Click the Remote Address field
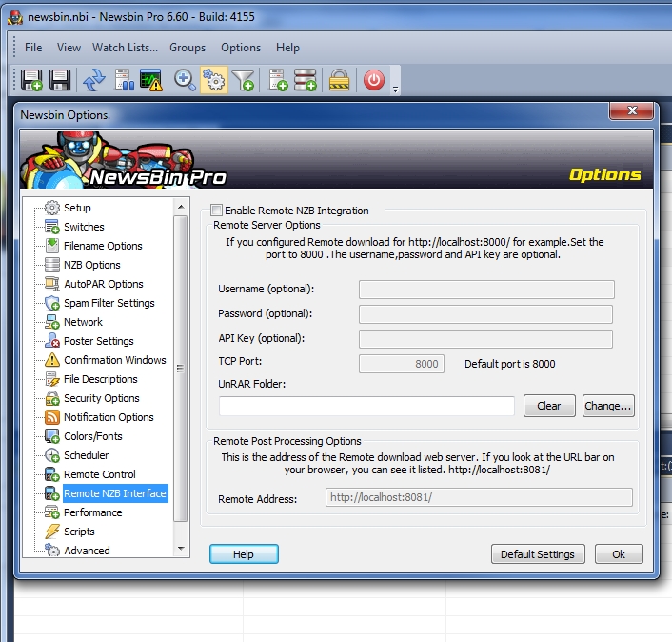 [x=479, y=497]
